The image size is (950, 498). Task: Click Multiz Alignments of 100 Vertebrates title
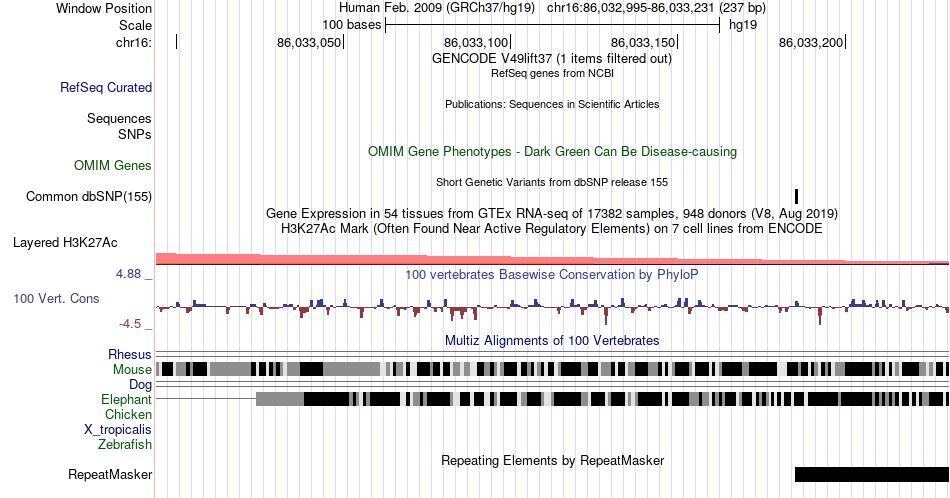[552, 340]
